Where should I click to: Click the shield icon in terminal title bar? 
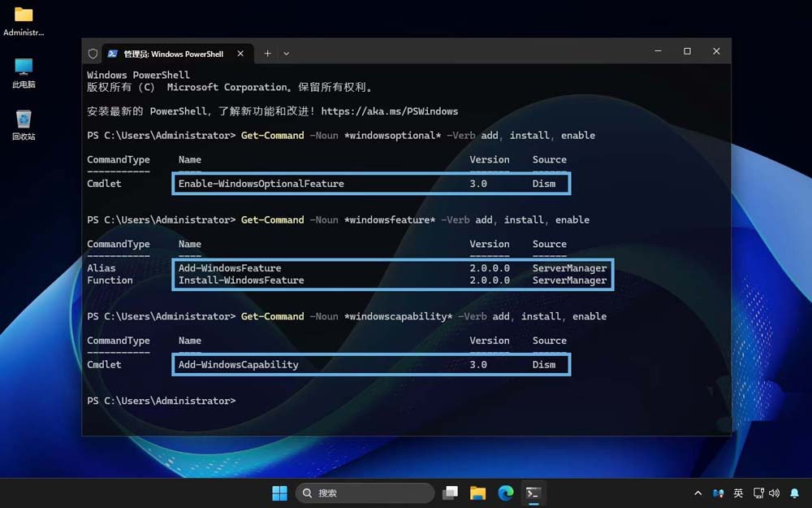[x=93, y=54]
